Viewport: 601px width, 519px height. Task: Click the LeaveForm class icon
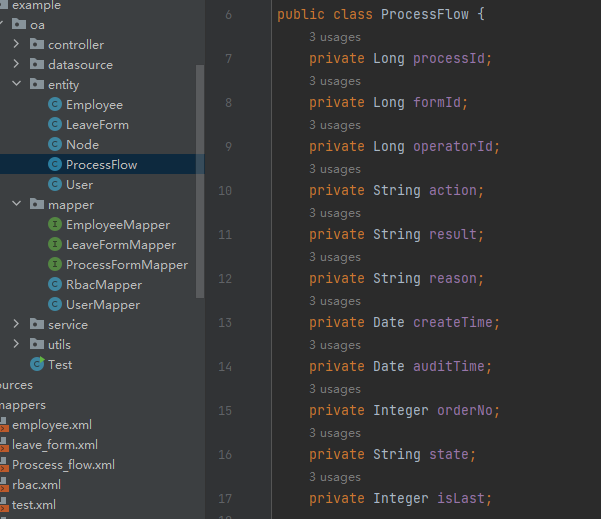click(55, 125)
